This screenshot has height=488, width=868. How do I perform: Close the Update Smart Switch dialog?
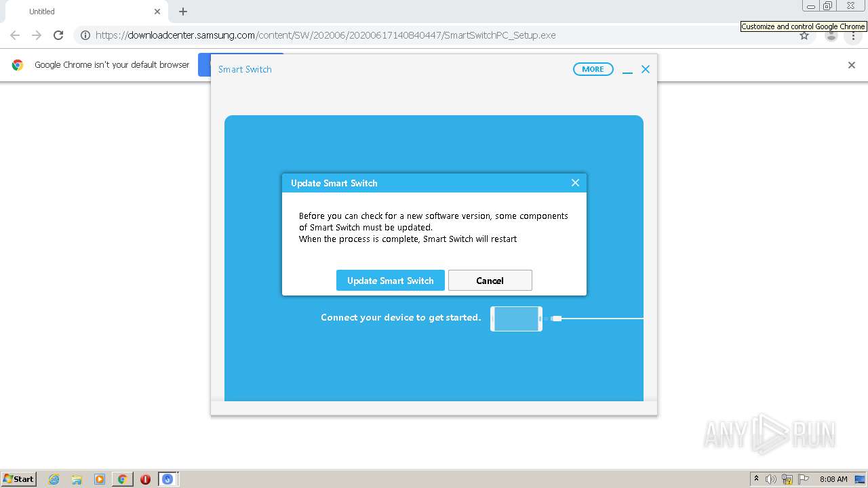coord(575,183)
